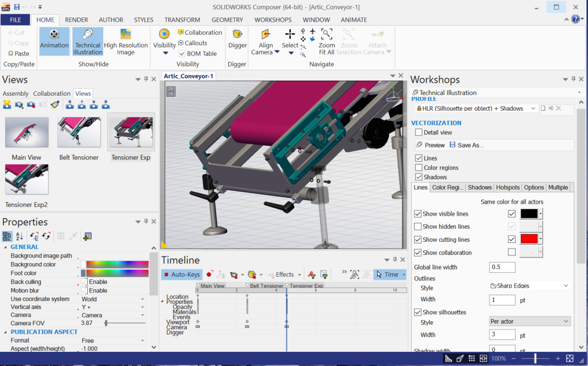588x366 pixels.
Task: Click the Animation mode icon
Action: [54, 34]
